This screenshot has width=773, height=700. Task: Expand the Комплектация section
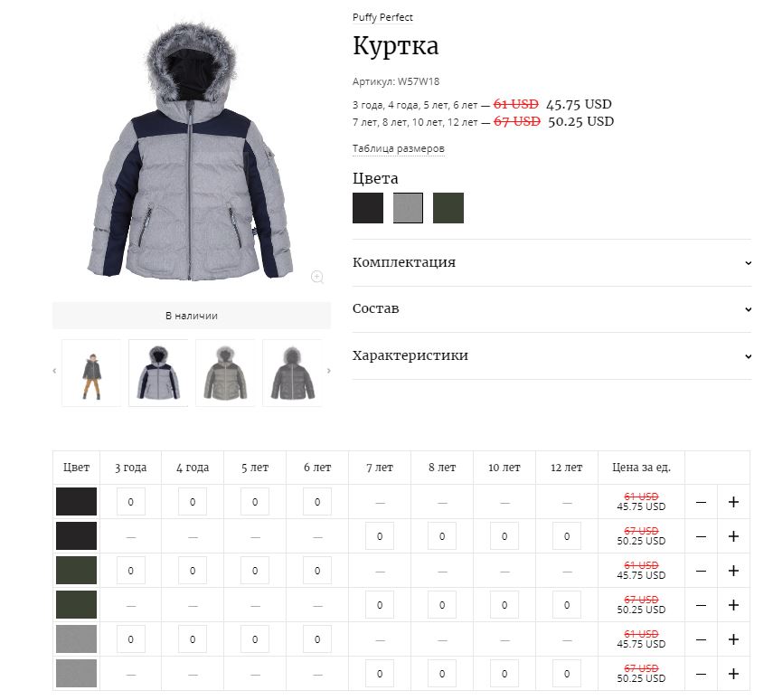pos(551,262)
